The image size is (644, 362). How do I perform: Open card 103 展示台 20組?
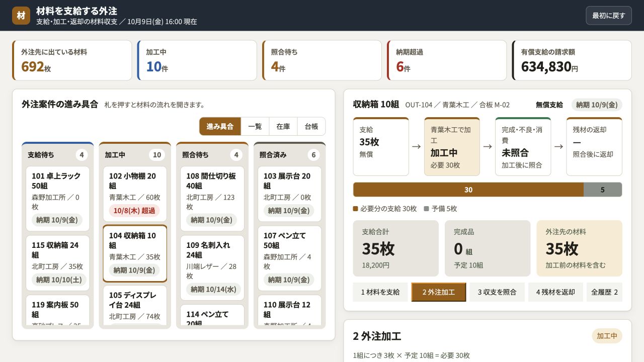click(x=290, y=194)
